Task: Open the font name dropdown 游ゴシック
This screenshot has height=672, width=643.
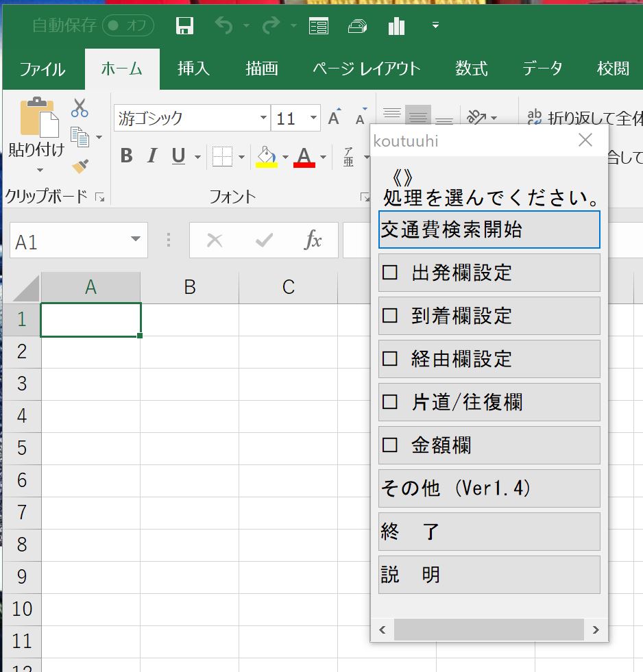Action: [x=263, y=119]
